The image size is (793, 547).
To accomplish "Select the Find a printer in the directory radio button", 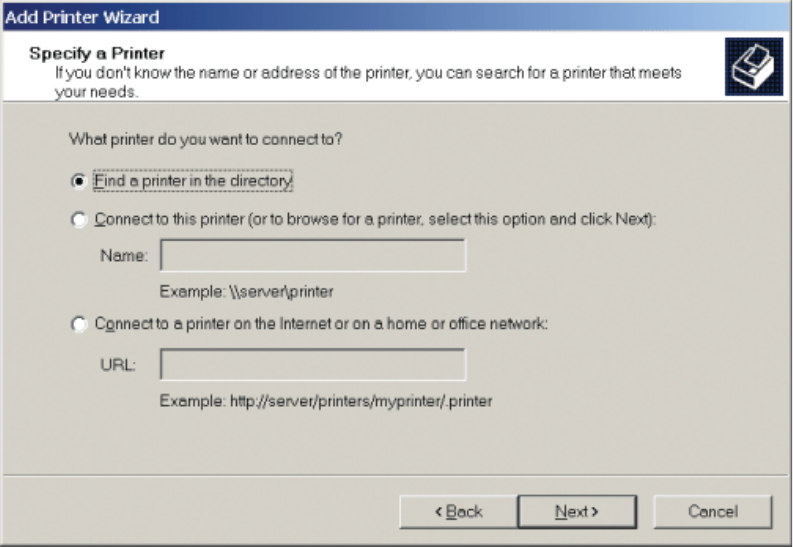I will coord(79,182).
